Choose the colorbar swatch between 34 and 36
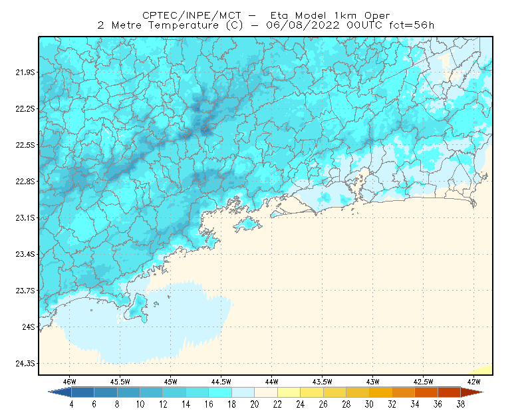This screenshot has height=411, width=532. 426,392
